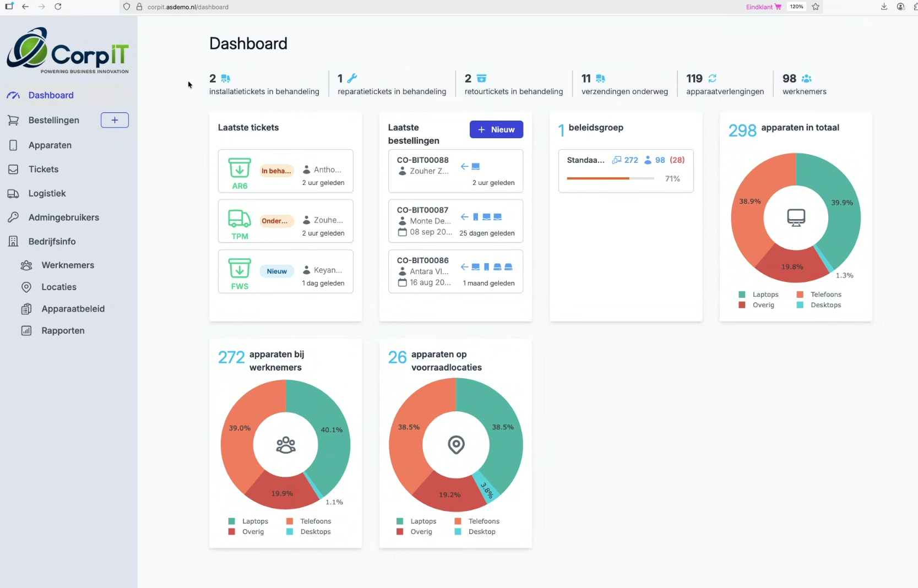
Task: Click the refresh icon beside 119 apparaatverlengingen
Action: [712, 78]
